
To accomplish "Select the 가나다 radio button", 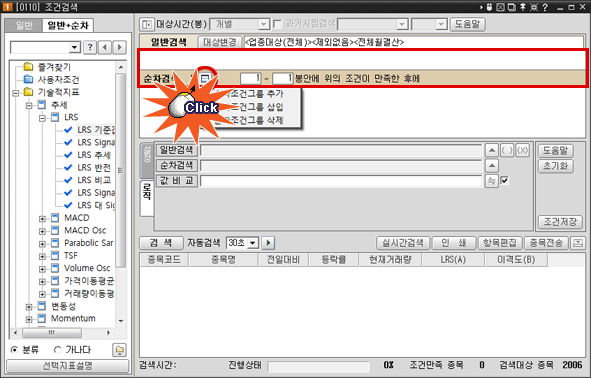I will [x=57, y=350].
